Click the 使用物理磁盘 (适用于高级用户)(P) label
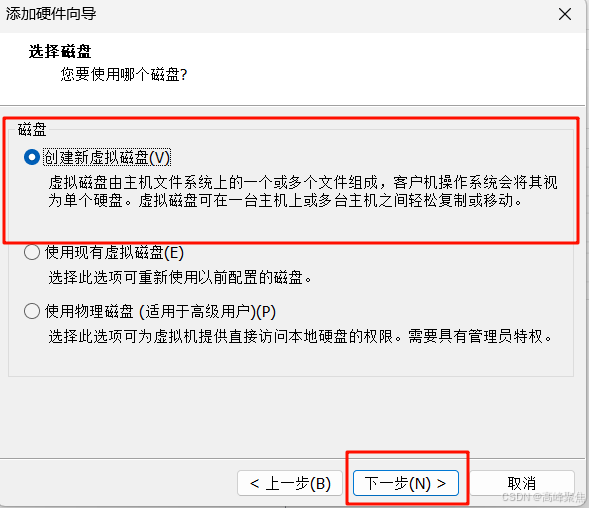Image resolution: width=589 pixels, height=508 pixels. [x=160, y=311]
